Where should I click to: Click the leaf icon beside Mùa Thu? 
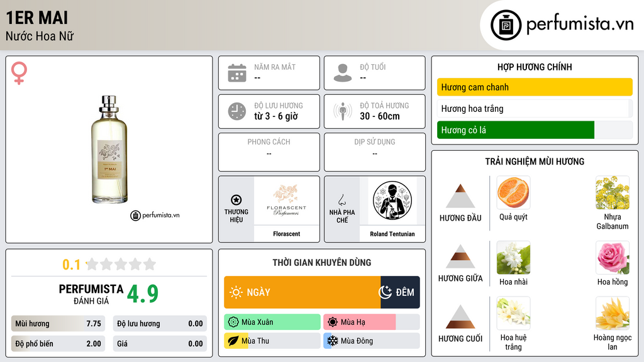(233, 341)
